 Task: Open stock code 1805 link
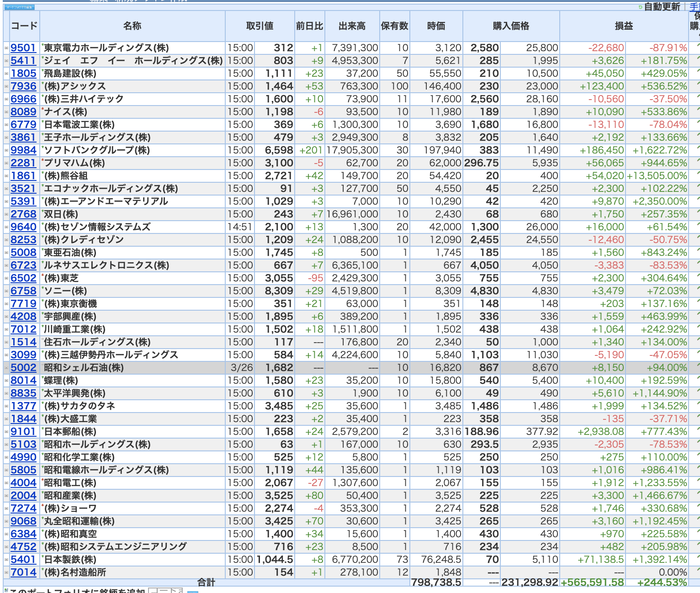point(23,74)
